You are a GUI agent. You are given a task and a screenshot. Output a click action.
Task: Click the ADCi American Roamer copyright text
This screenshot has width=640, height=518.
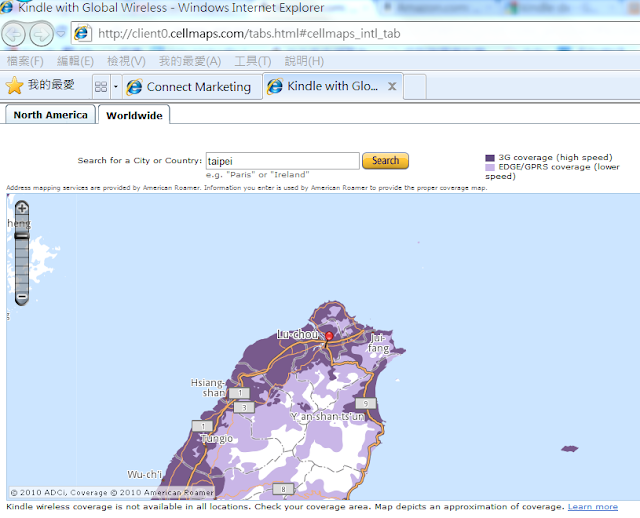[112, 492]
